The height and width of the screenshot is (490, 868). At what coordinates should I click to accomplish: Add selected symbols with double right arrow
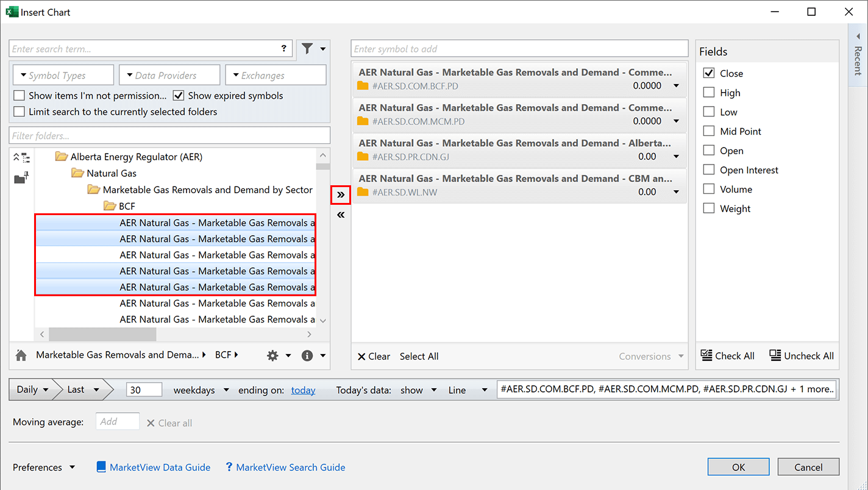click(x=341, y=195)
